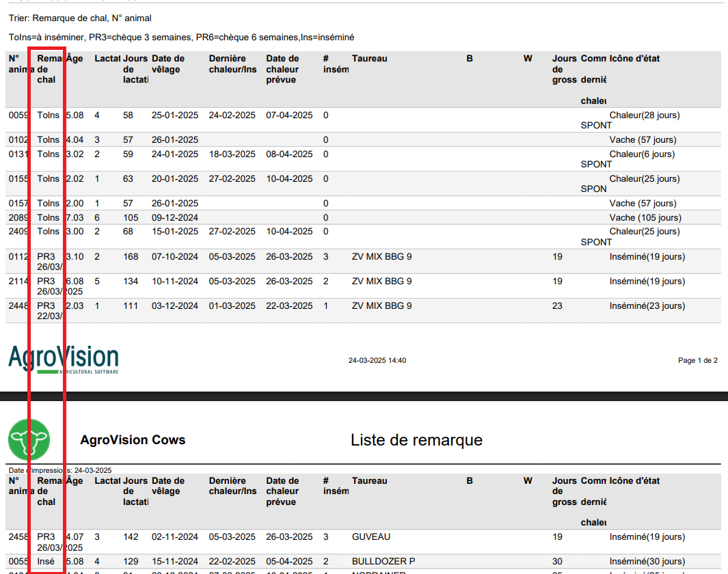Click age value '7.03'
Image resolution: width=728 pixels, height=574 pixels.
(75, 217)
